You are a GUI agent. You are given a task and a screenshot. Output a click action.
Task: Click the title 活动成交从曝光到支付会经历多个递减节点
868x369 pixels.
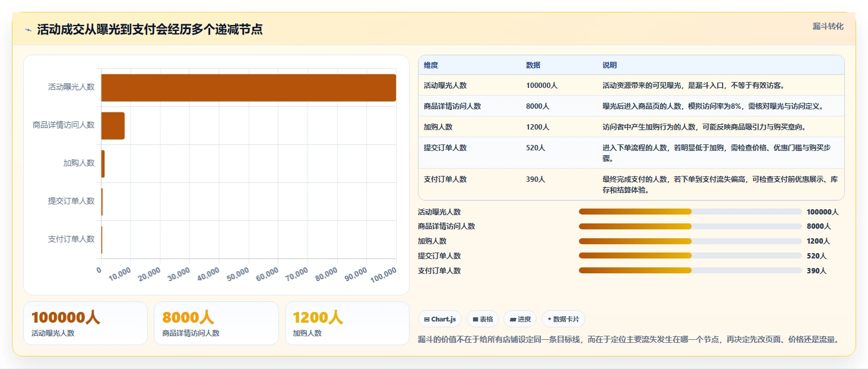pos(150,30)
